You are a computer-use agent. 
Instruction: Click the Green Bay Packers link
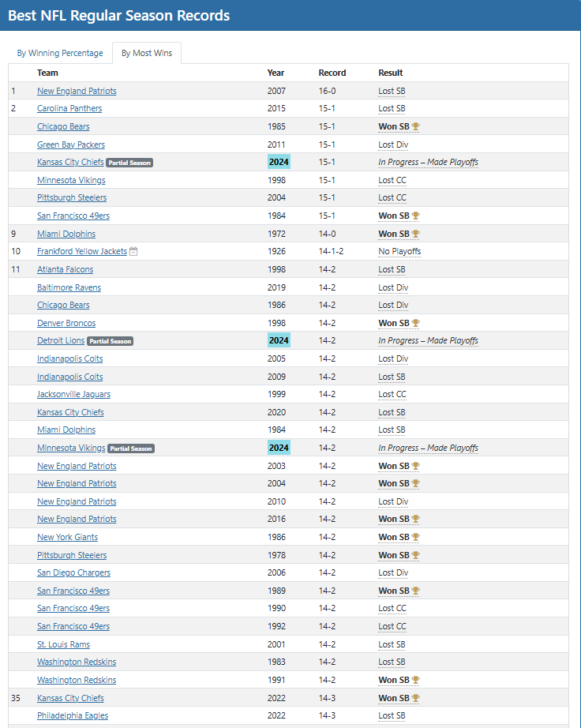[x=71, y=144]
